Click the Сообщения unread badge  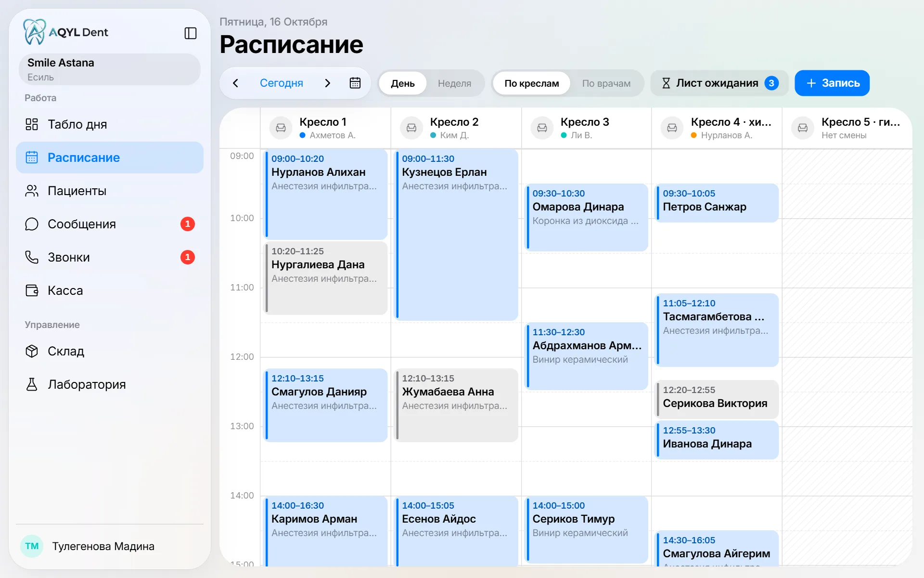point(188,224)
